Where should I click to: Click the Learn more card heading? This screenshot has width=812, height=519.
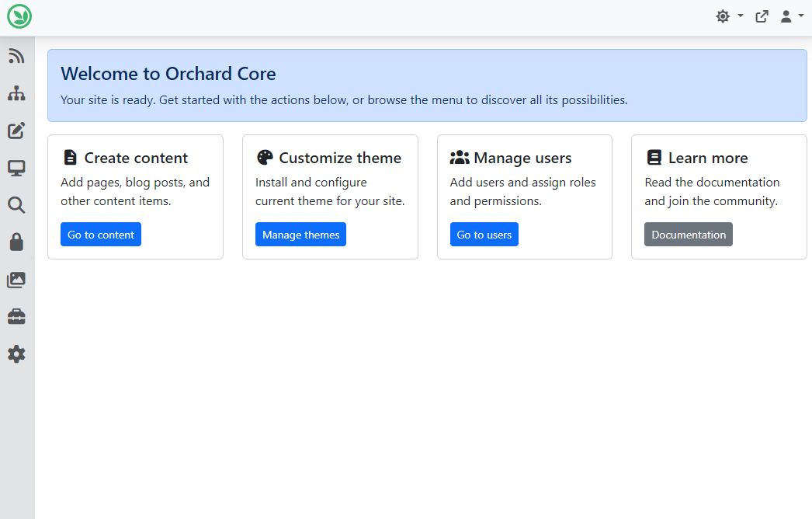(x=708, y=158)
